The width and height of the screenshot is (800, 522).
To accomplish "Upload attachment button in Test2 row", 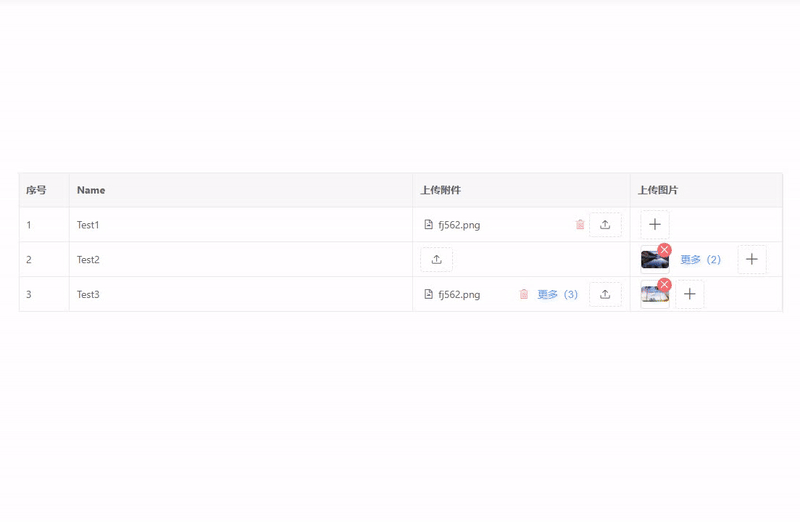I will [x=436, y=259].
